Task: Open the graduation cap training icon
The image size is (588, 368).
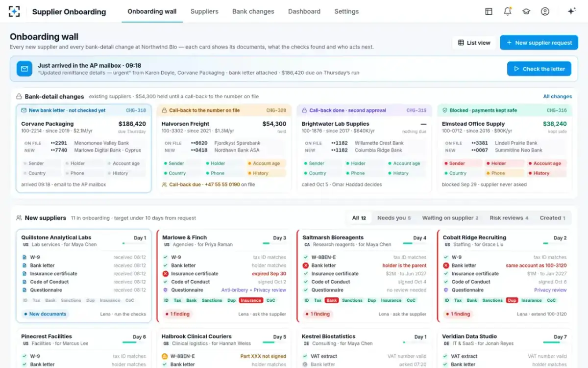Action: coord(526,11)
